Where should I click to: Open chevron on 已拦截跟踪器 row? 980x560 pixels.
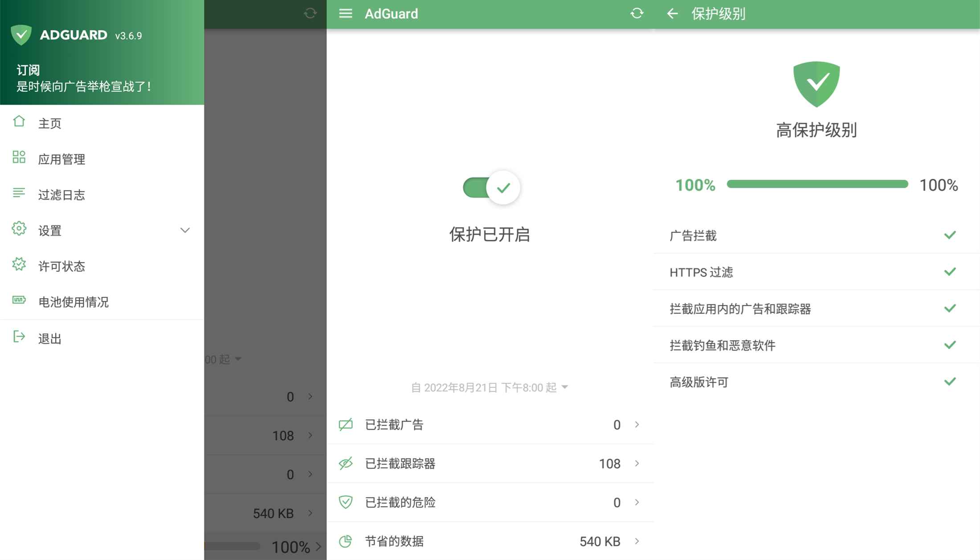[637, 463]
